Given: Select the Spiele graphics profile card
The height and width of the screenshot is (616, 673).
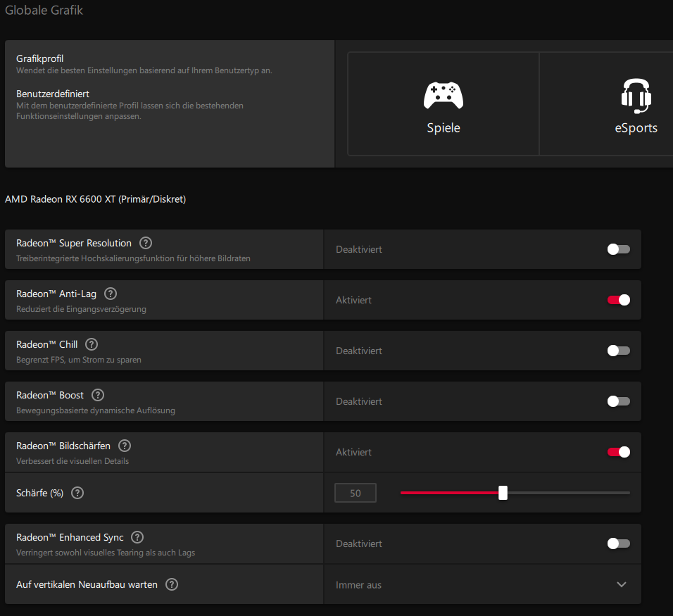Looking at the screenshot, I should (444, 103).
